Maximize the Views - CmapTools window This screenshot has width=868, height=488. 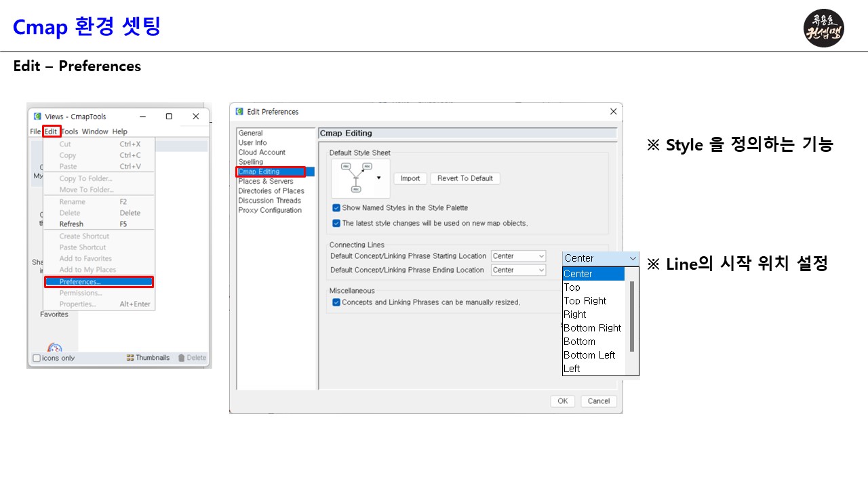[169, 117]
